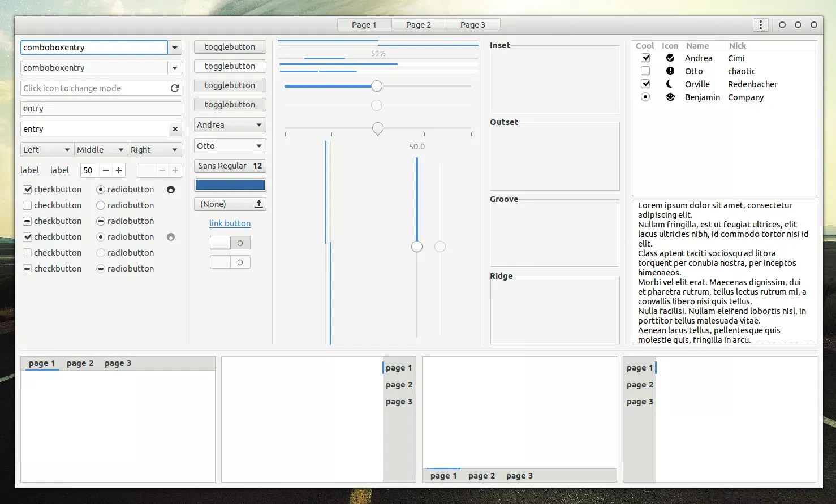Clear the entry field with X icon
This screenshot has width=836, height=504.
[175, 129]
